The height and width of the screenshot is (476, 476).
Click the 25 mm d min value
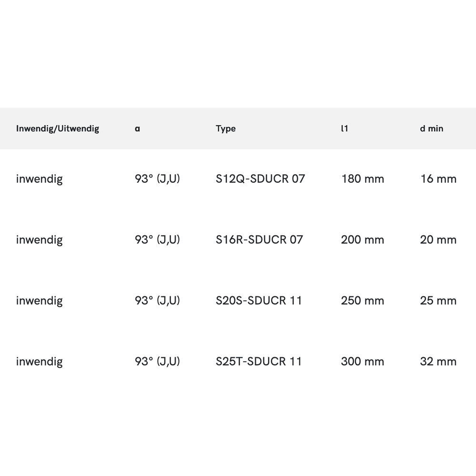438,300
